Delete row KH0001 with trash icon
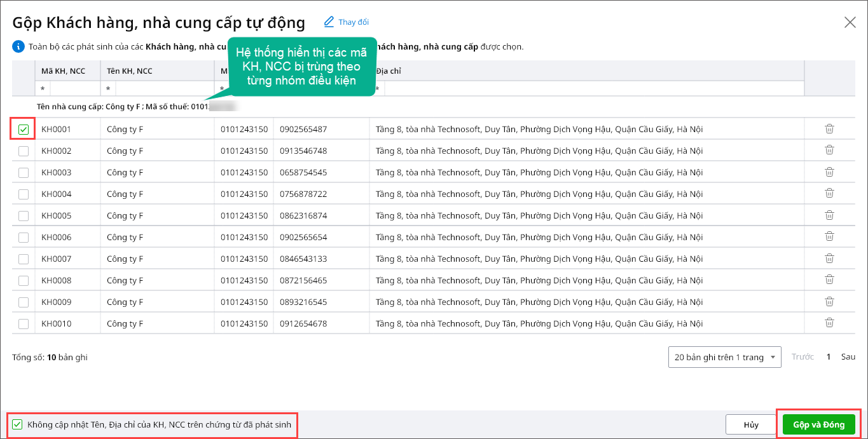Screen dimensions: 868x439 [x=829, y=129]
